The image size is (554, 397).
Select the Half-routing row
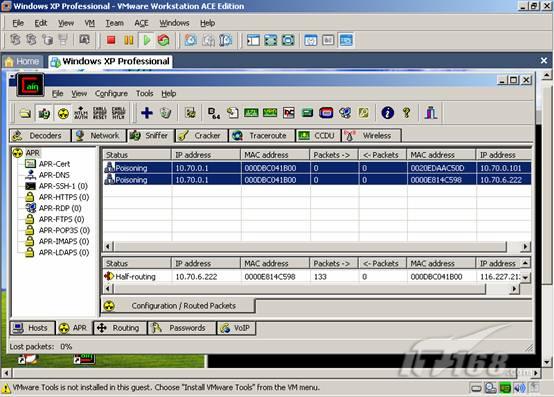point(311,277)
